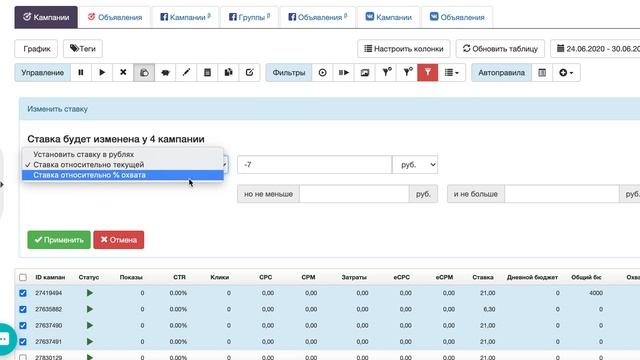Click the green Применить button
Image resolution: width=640 pixels, height=360 pixels.
pyautogui.click(x=59, y=240)
